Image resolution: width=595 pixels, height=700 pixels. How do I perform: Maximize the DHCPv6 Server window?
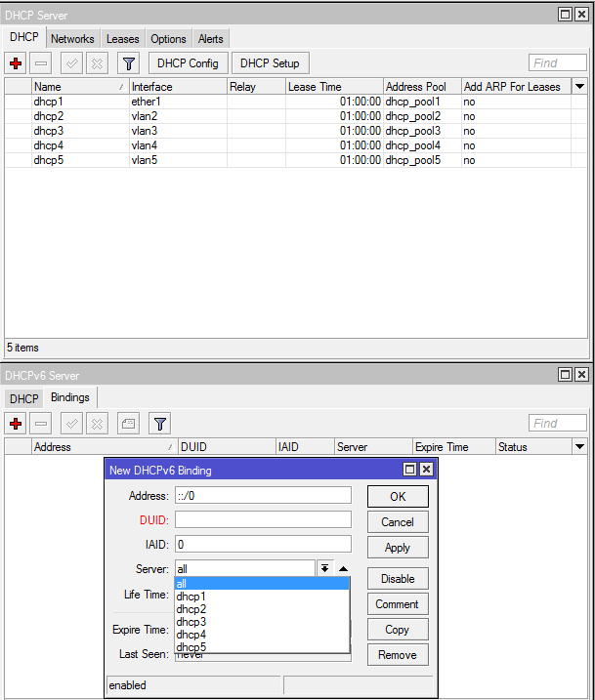point(565,374)
